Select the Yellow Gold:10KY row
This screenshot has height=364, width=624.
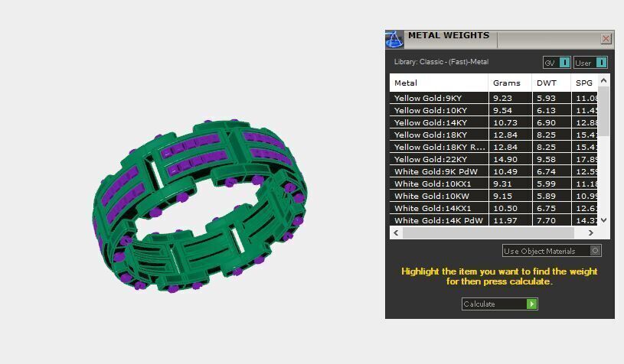point(494,110)
